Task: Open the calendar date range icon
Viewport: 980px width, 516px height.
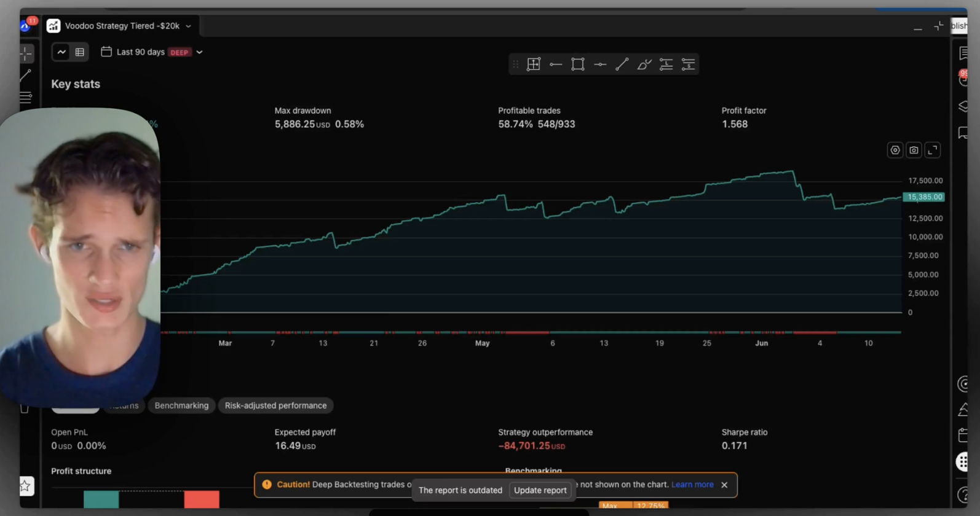Action: (x=106, y=52)
